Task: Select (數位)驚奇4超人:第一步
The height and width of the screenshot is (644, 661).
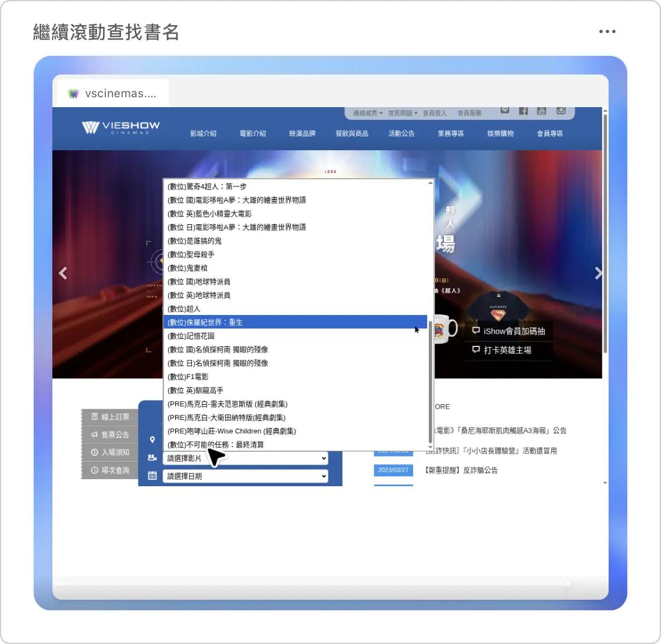Action: click(295, 186)
